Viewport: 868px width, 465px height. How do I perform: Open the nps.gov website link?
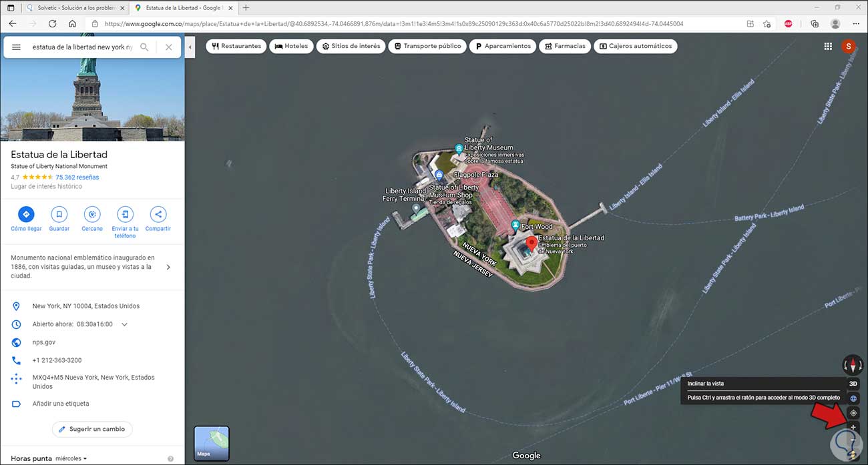pos(45,342)
